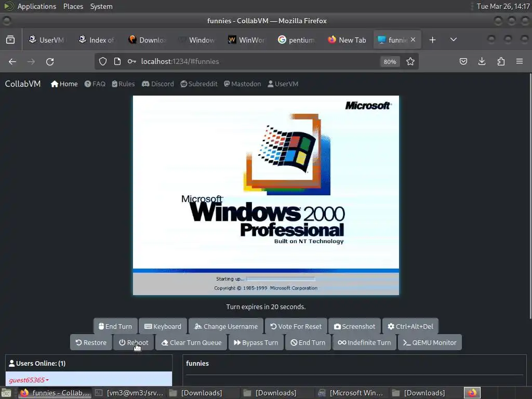The image size is (532, 399).
Task: Reload the current page
Action: coord(50,61)
